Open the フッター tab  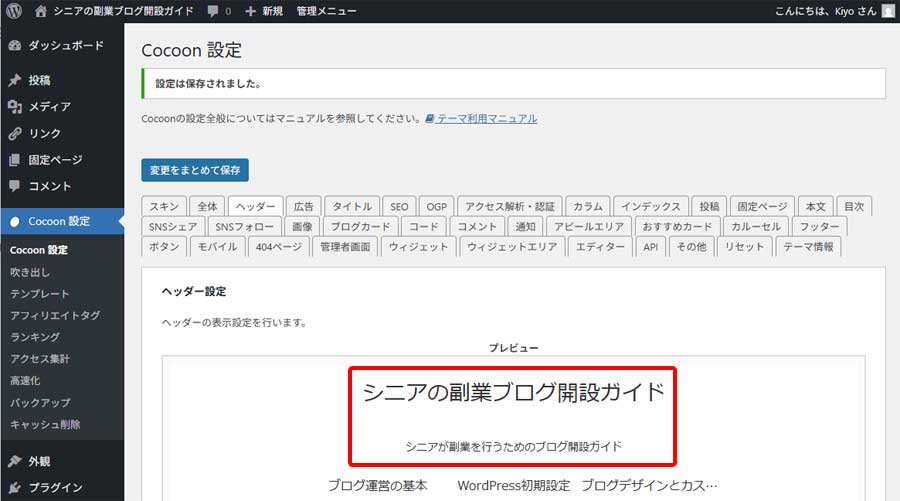(820, 227)
